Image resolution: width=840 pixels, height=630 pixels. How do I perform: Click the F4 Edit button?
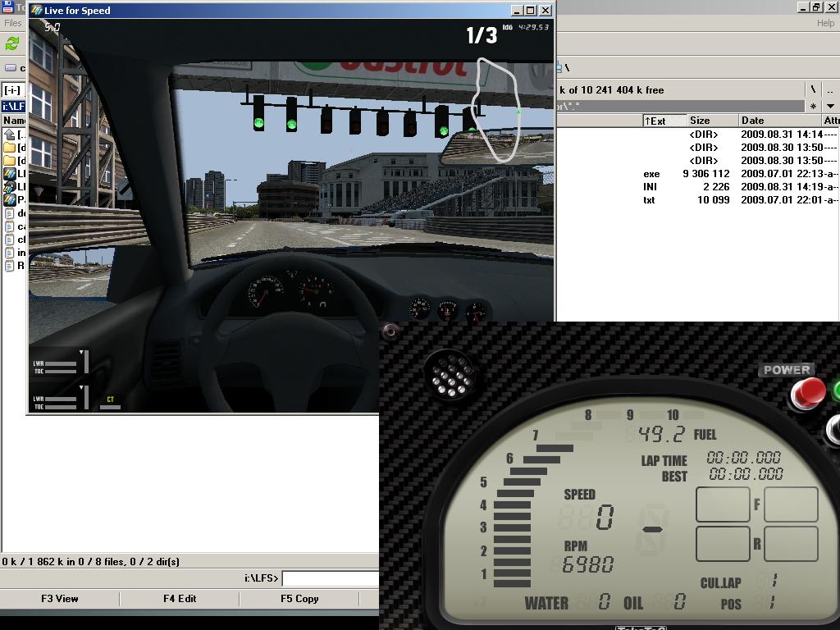click(x=180, y=599)
